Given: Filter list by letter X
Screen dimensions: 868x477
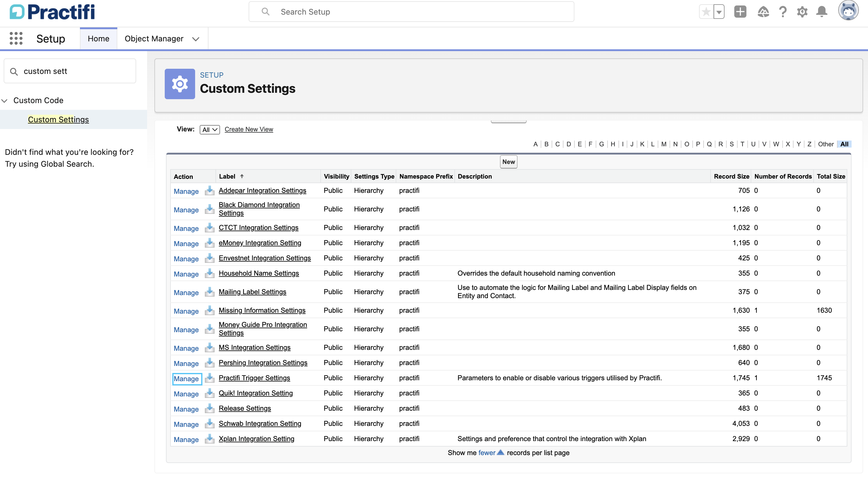Looking at the screenshot, I should click(787, 144).
